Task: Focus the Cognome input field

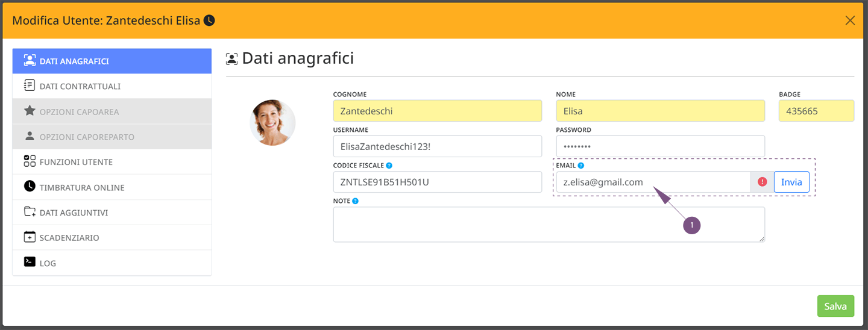Action: click(x=438, y=111)
